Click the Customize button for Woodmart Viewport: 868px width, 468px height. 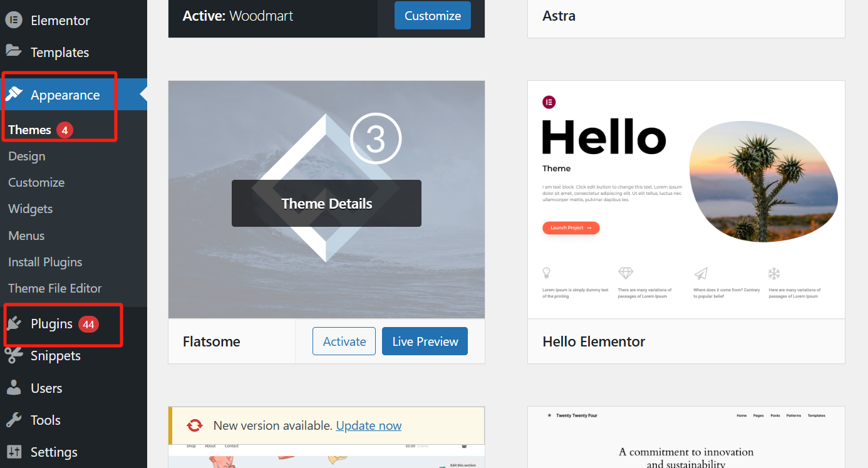(x=433, y=16)
